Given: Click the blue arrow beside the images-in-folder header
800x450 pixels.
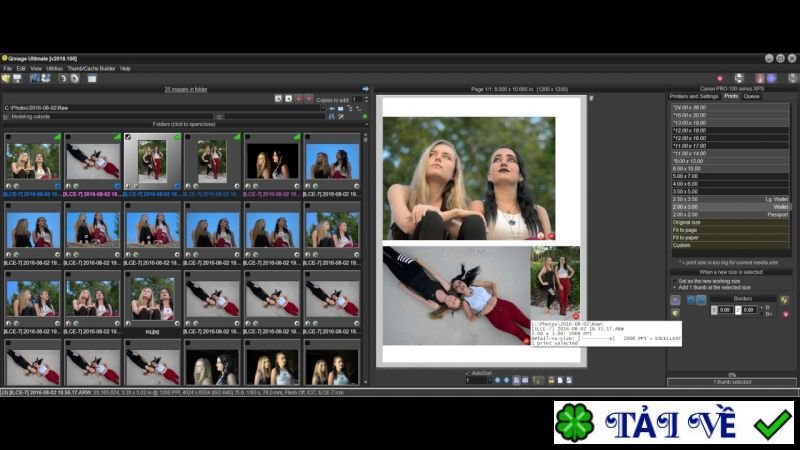Looking at the screenshot, I should coord(366,89).
